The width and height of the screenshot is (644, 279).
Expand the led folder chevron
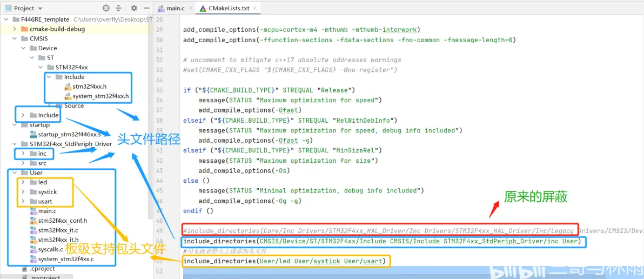pyautogui.click(x=23, y=182)
